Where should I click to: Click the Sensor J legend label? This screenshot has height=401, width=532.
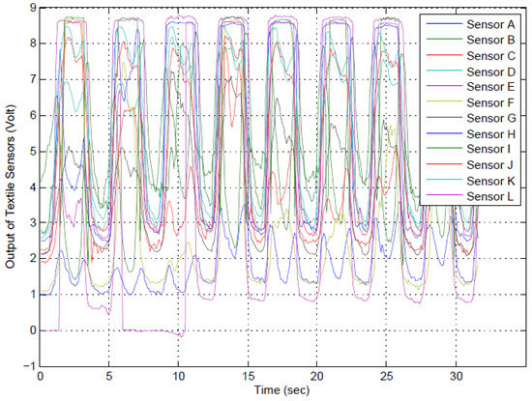coord(489,164)
